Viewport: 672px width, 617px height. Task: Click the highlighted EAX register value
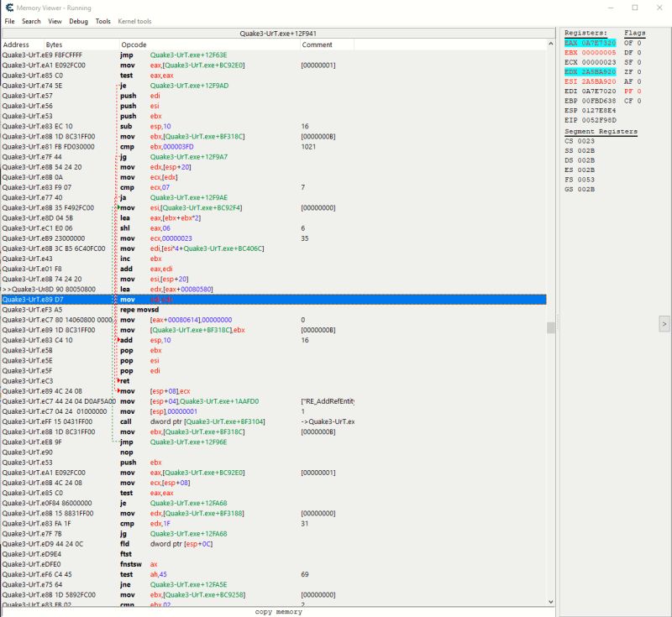599,42
